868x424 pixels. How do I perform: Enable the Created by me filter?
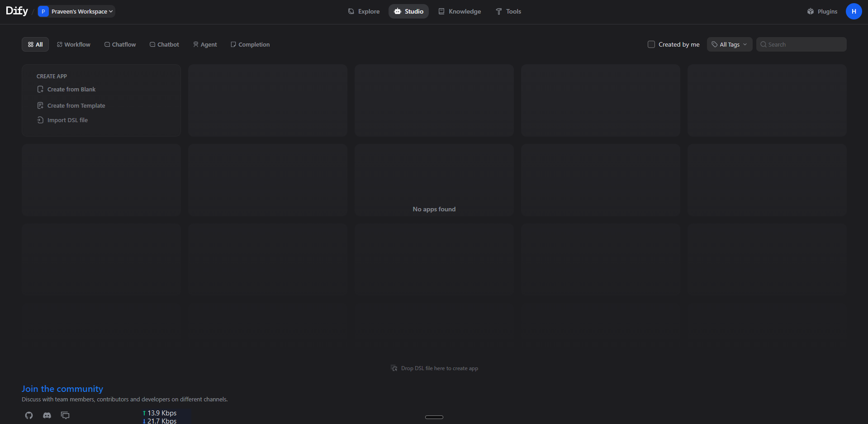(651, 44)
